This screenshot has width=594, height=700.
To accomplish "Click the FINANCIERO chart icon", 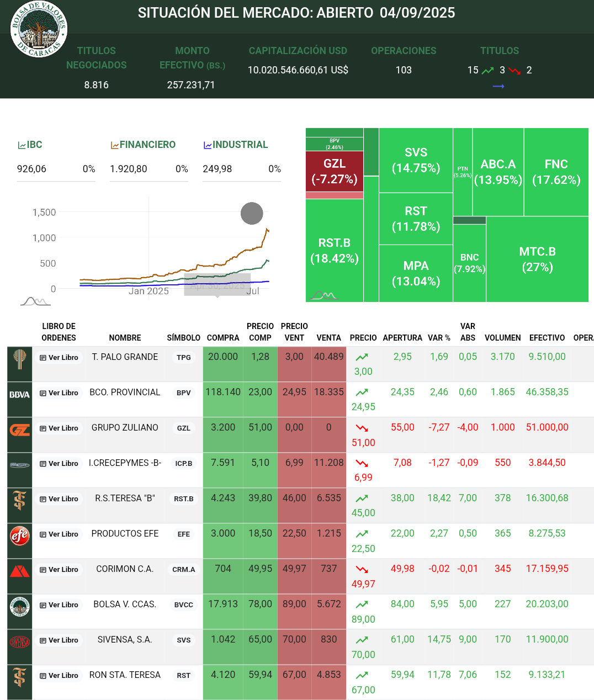I will pyautogui.click(x=114, y=145).
